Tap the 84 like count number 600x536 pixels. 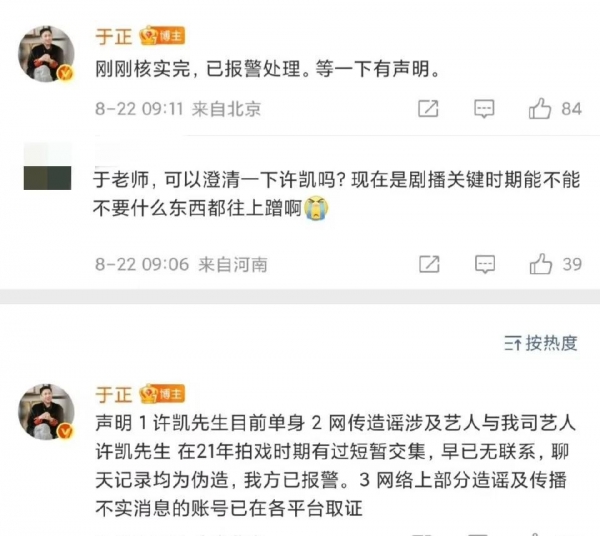tap(571, 109)
